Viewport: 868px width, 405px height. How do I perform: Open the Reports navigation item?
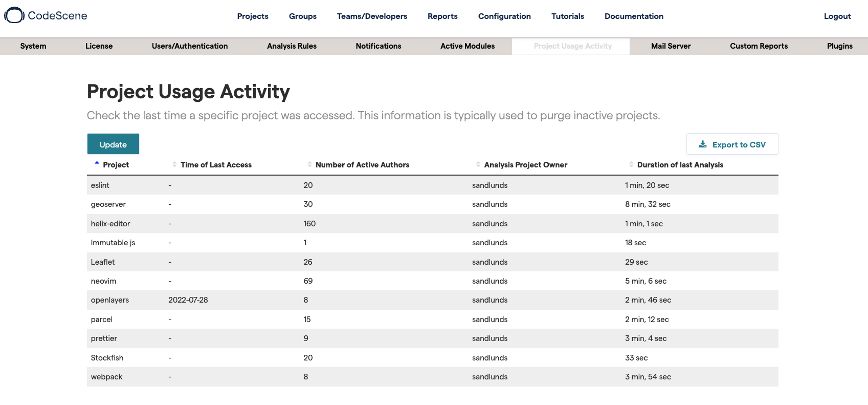click(x=442, y=16)
